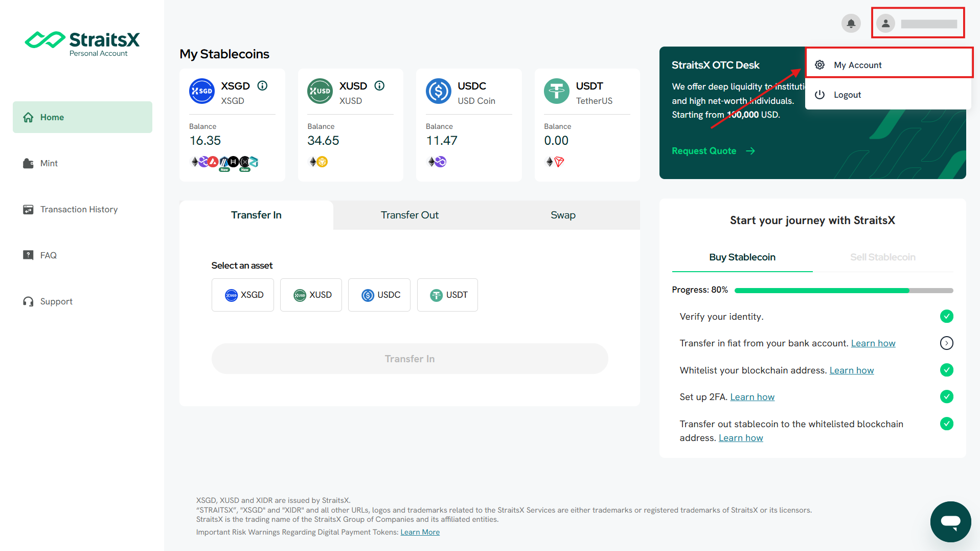Click the USDC balance 11.47

[x=442, y=140]
